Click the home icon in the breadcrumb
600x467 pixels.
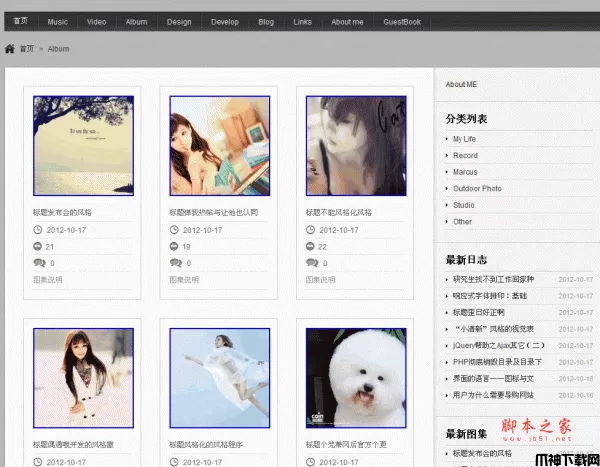coord(10,48)
